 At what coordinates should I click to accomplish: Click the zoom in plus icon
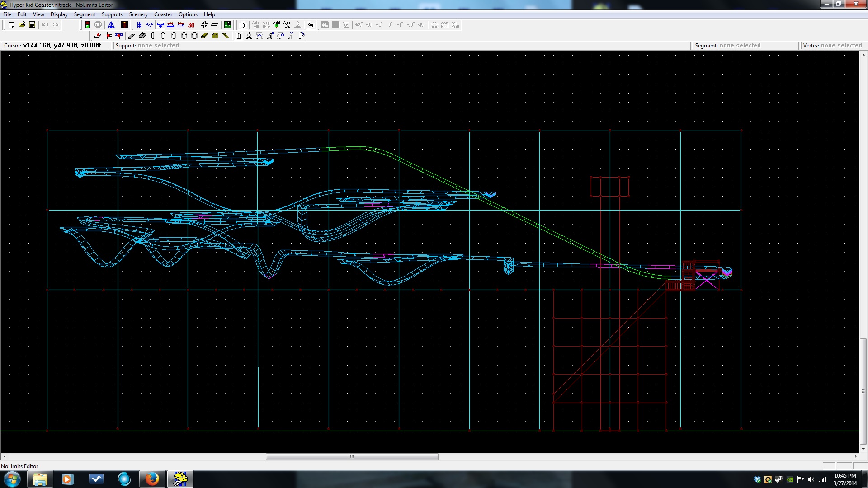pyautogui.click(x=204, y=25)
